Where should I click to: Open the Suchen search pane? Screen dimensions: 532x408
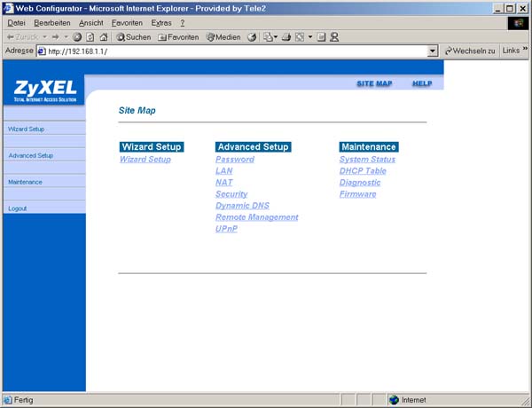point(134,37)
